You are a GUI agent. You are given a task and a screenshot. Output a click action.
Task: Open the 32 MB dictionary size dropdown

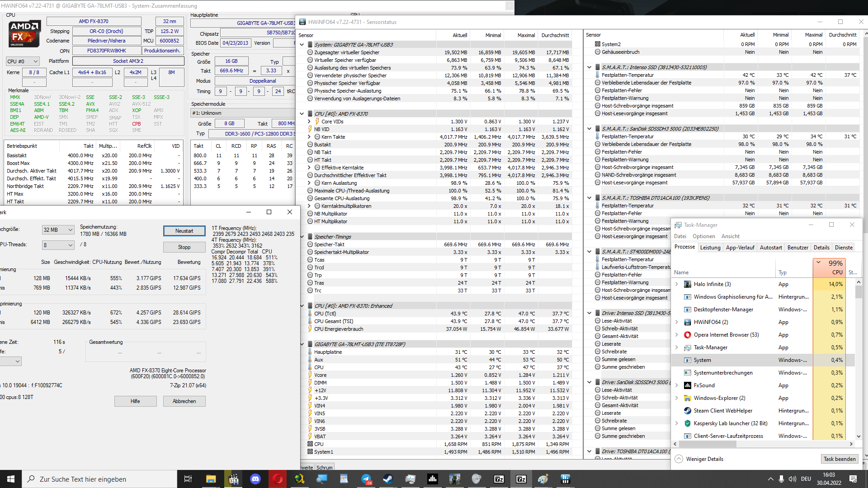coord(58,230)
